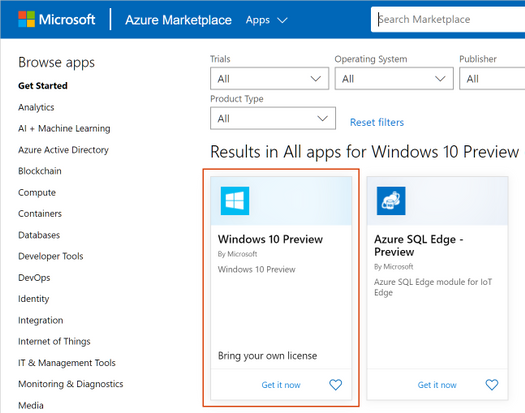Image resolution: width=525 pixels, height=413 pixels.
Task: Open Azure Marketplace home link
Action: click(x=178, y=20)
